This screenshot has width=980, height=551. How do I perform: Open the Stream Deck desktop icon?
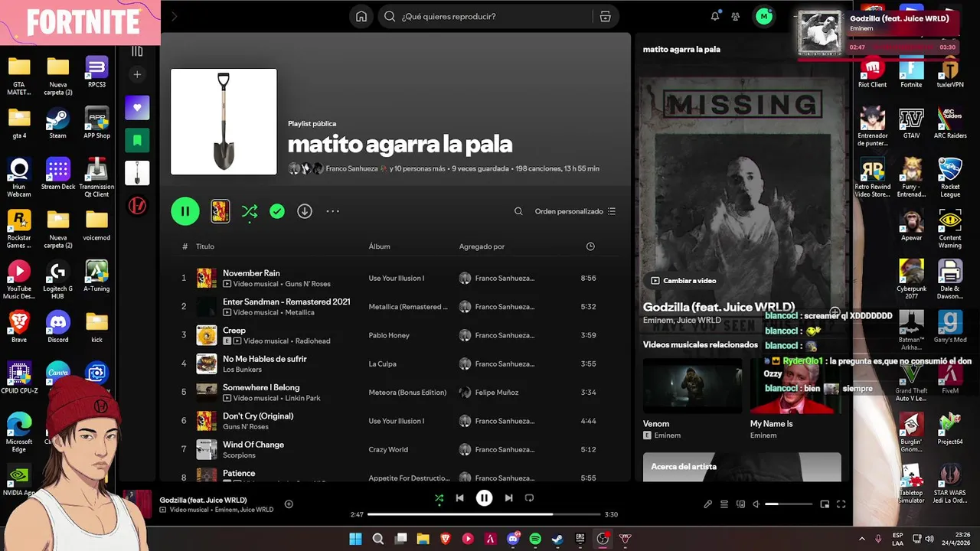pos(58,174)
